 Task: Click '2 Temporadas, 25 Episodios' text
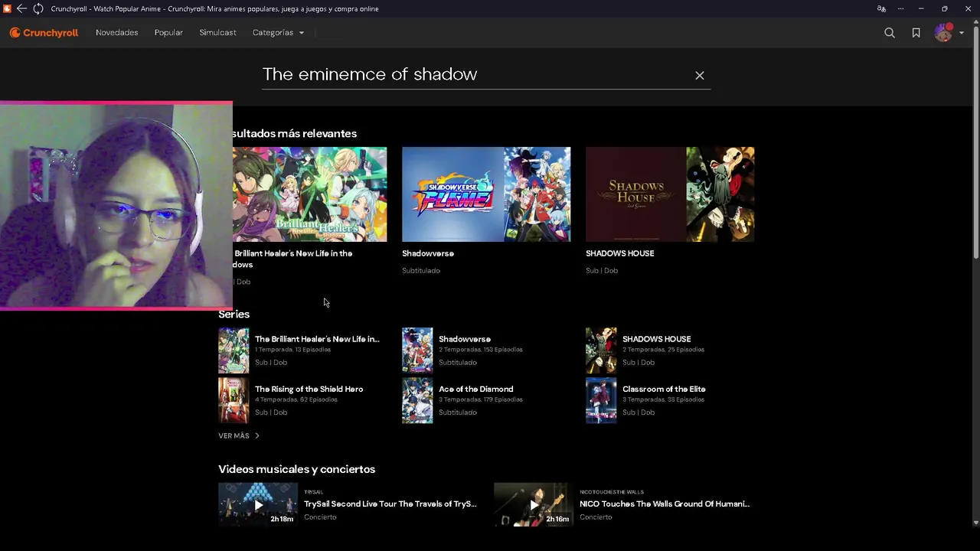pyautogui.click(x=663, y=350)
